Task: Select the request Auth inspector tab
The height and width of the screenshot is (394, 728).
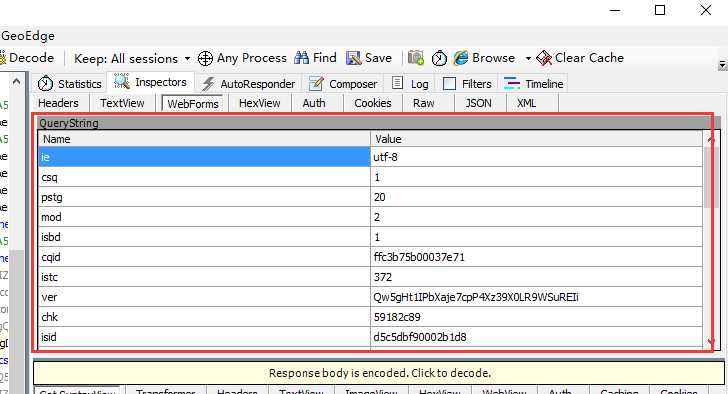Action: [314, 103]
